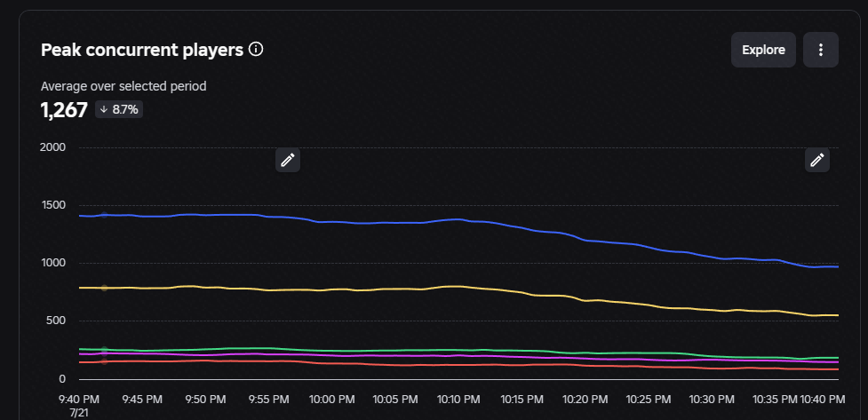Click the 10:10 PM x-axis label

pyautogui.click(x=459, y=399)
